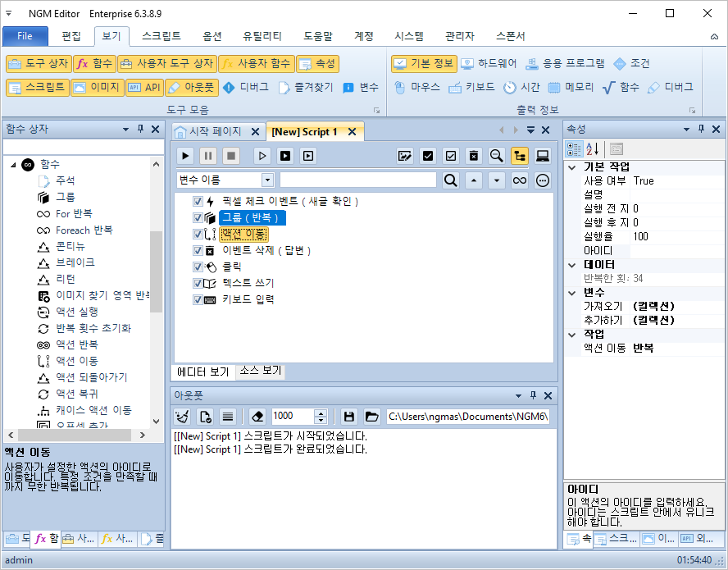
Task: Collapse the 작업 property category
Action: click(x=572, y=335)
